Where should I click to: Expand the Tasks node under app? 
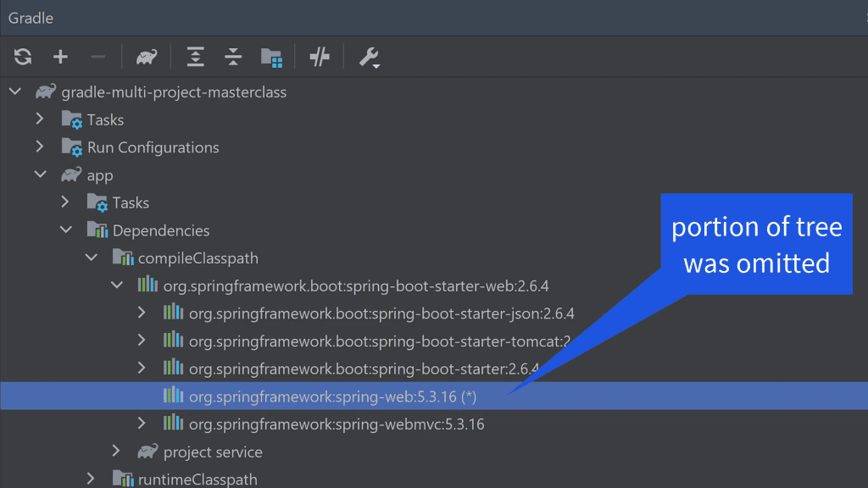point(66,202)
